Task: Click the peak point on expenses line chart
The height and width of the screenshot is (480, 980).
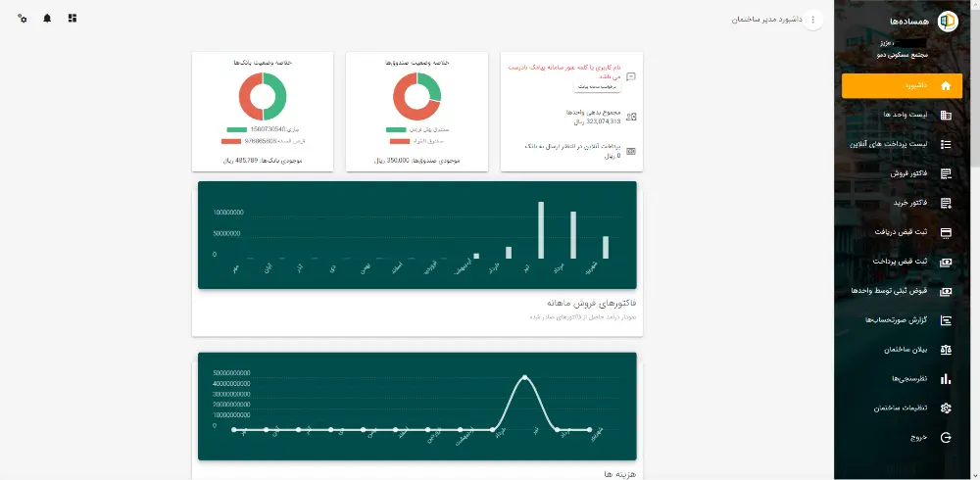Action: [524, 377]
